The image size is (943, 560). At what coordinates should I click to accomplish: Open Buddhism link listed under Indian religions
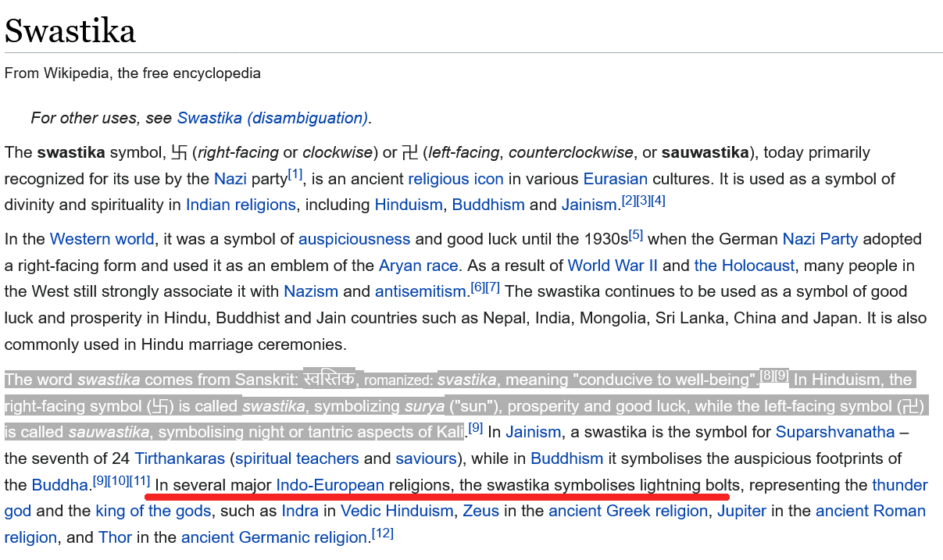488,205
